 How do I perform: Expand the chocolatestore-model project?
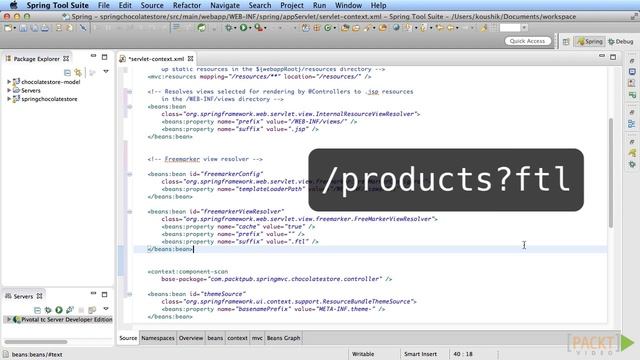[9, 82]
